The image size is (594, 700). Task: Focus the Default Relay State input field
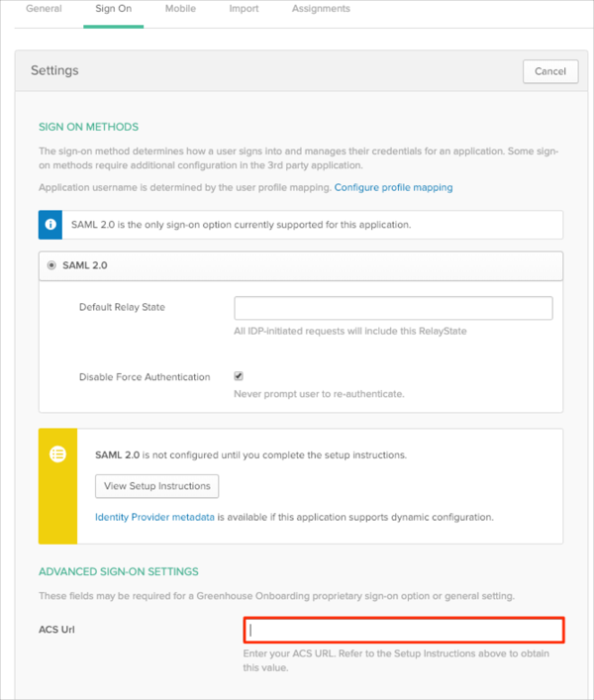393,308
